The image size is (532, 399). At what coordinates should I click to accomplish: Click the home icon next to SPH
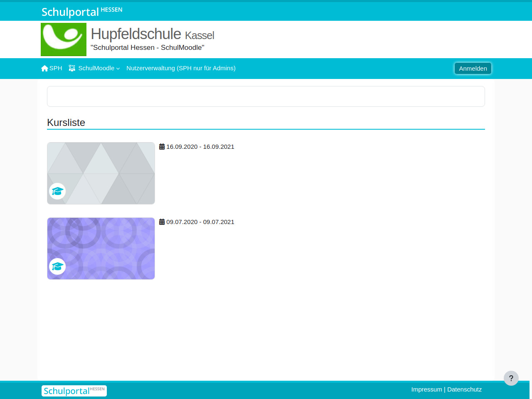[44, 69]
